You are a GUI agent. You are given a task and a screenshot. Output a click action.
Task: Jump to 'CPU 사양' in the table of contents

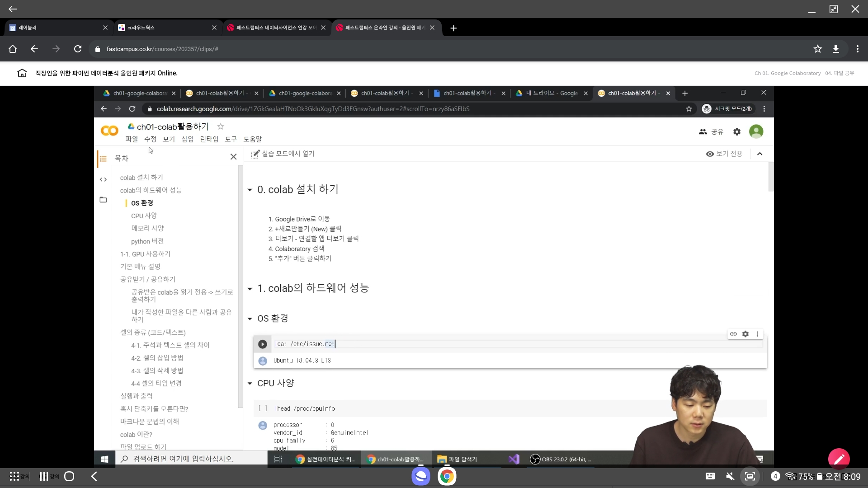(x=144, y=216)
